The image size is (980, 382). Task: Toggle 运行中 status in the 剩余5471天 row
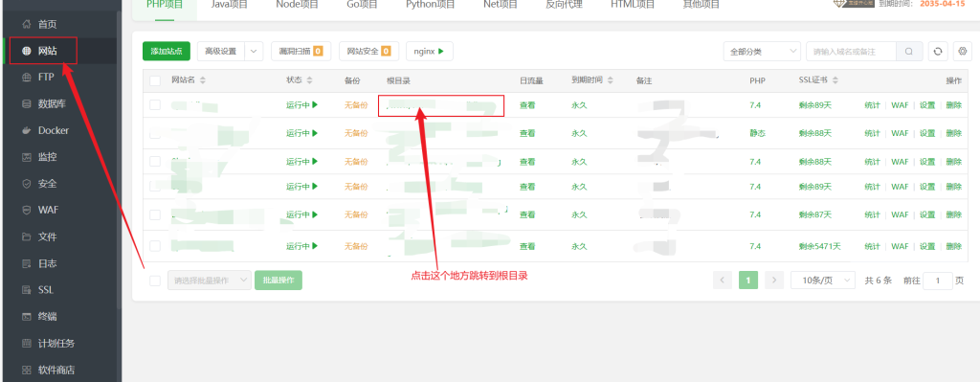pos(301,246)
